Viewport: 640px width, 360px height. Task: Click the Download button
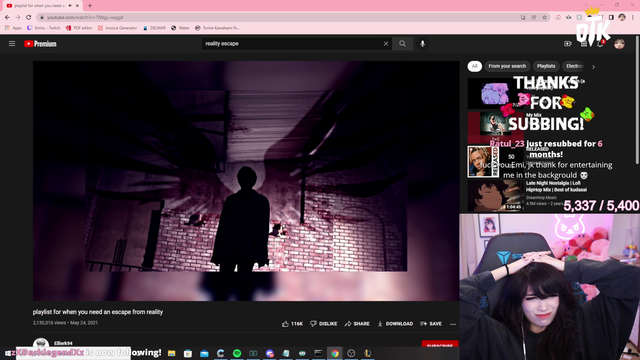click(x=395, y=324)
